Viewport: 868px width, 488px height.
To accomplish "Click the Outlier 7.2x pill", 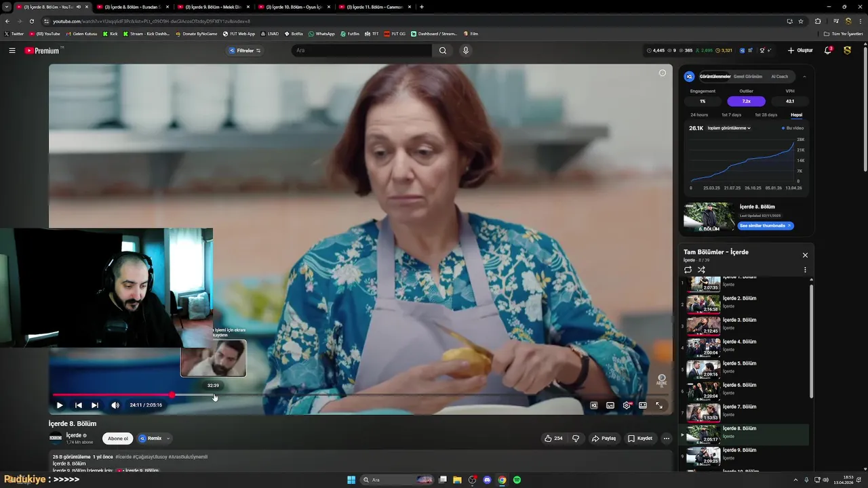I will pyautogui.click(x=746, y=101).
